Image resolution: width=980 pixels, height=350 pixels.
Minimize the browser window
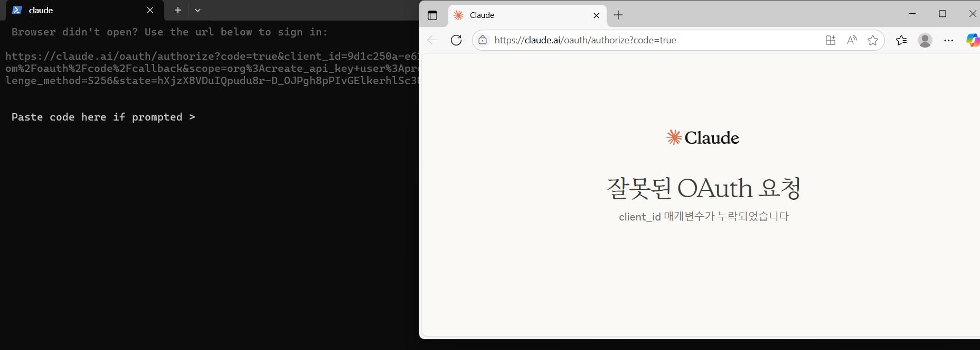click(x=912, y=14)
